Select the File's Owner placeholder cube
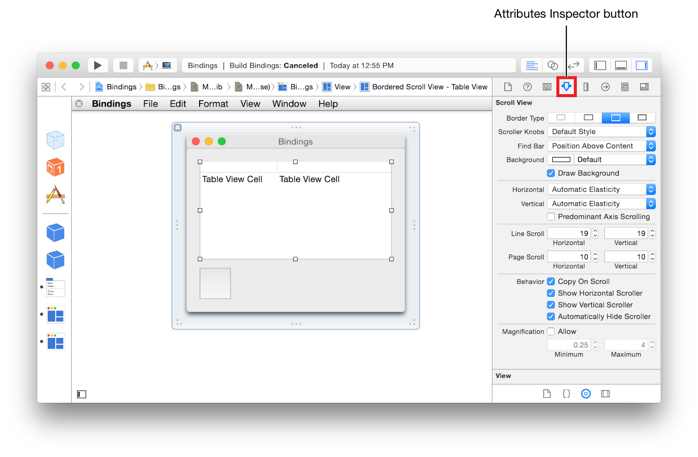 55,140
